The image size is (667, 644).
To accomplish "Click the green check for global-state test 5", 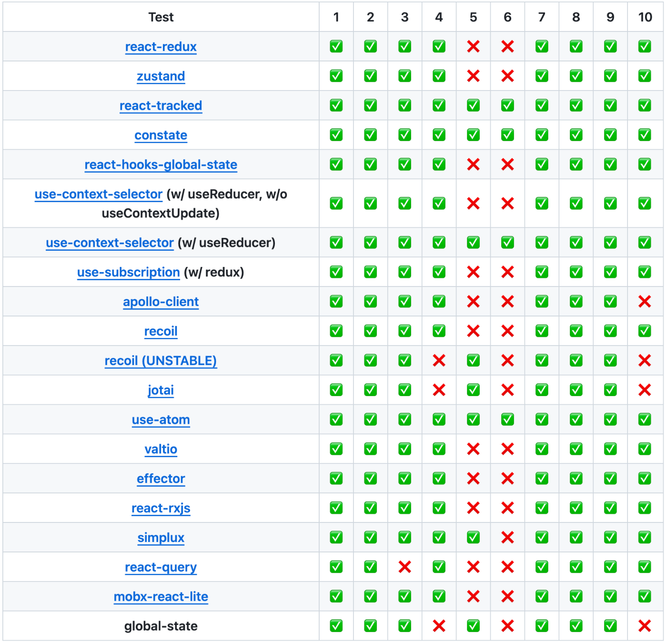I will coord(473,626).
